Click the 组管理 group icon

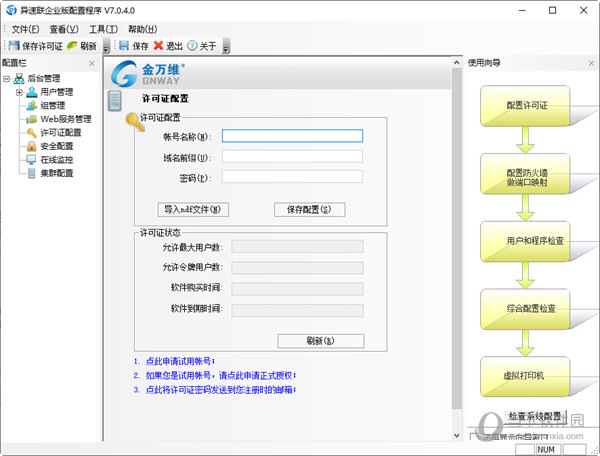pos(32,106)
